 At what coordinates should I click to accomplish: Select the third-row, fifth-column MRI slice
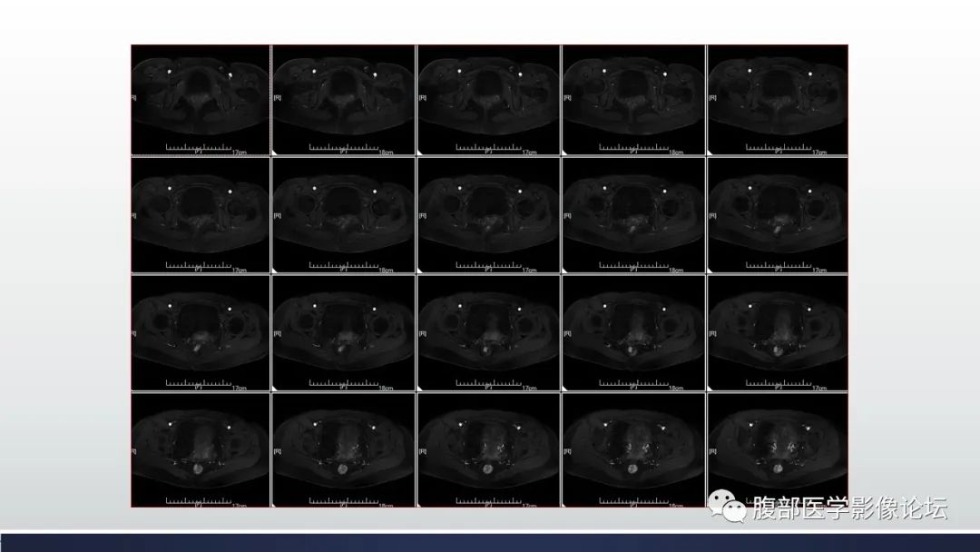(778, 332)
